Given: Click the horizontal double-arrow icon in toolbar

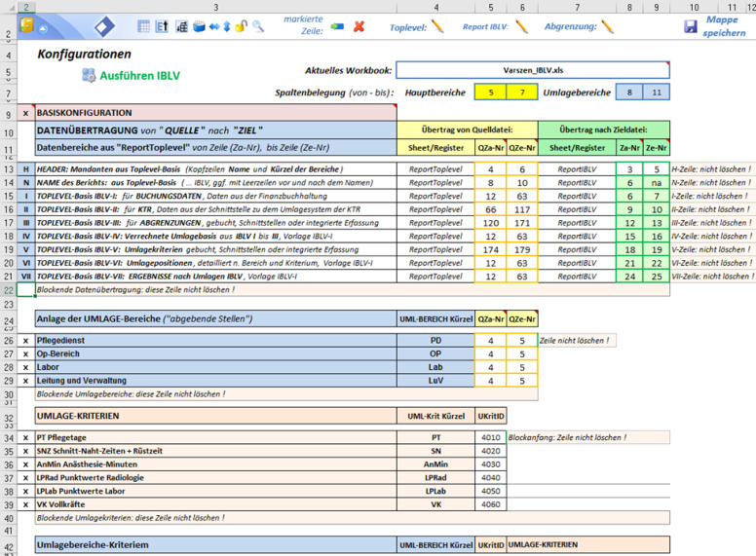Looking at the screenshot, I should [x=213, y=26].
